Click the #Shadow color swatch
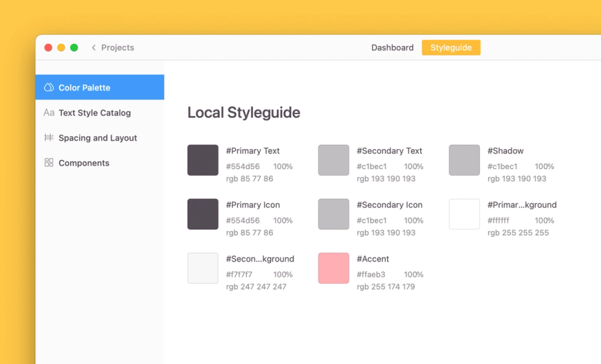 [464, 160]
